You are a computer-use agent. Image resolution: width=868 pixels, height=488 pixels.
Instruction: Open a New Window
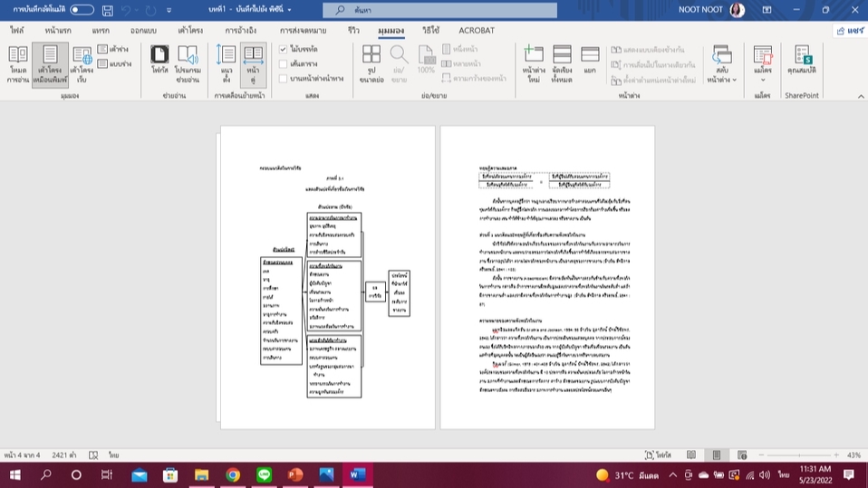point(534,64)
